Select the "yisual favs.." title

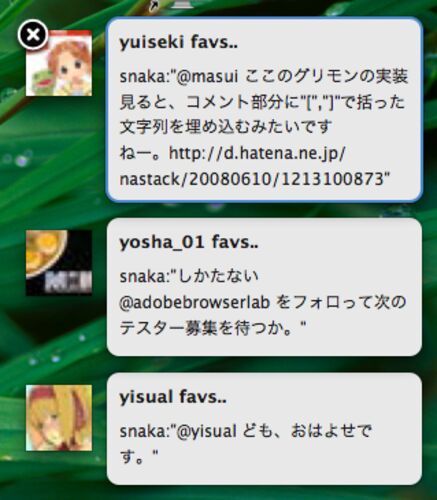173,397
